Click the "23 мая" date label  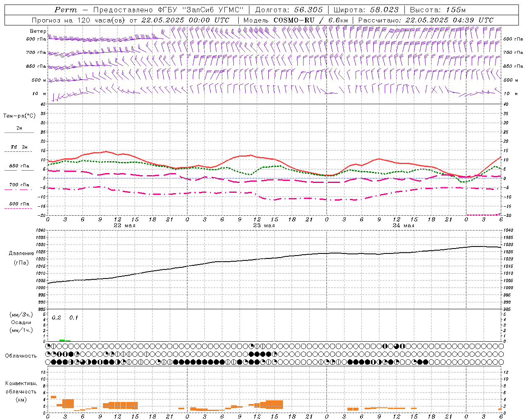point(264,226)
